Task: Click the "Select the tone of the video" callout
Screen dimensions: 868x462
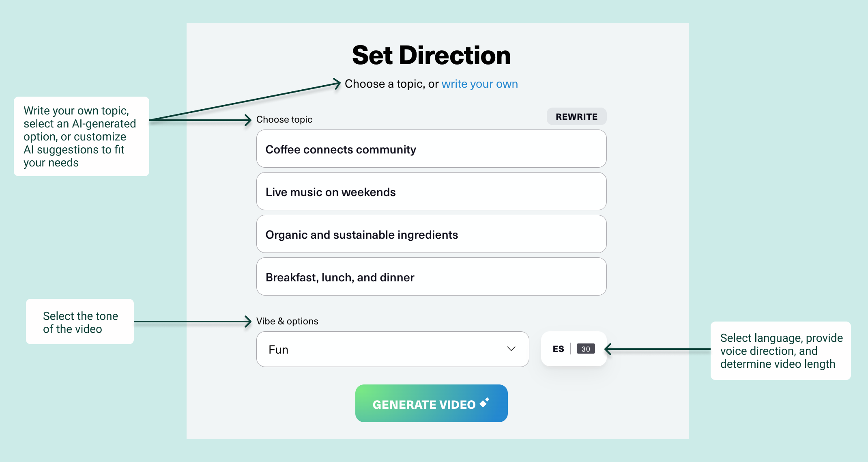Action: [80, 322]
